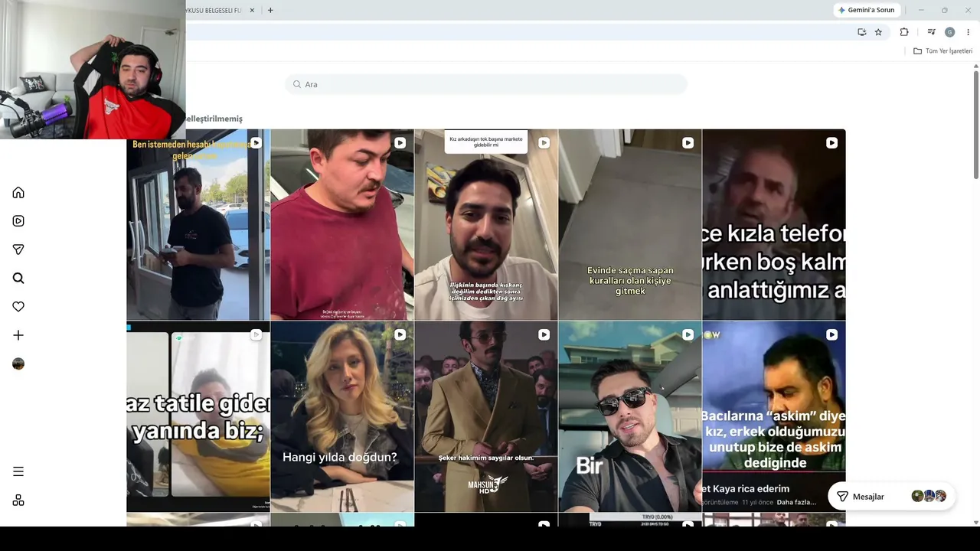The height and width of the screenshot is (551, 980).
Task: Open a new browser tab
Action: (270, 10)
